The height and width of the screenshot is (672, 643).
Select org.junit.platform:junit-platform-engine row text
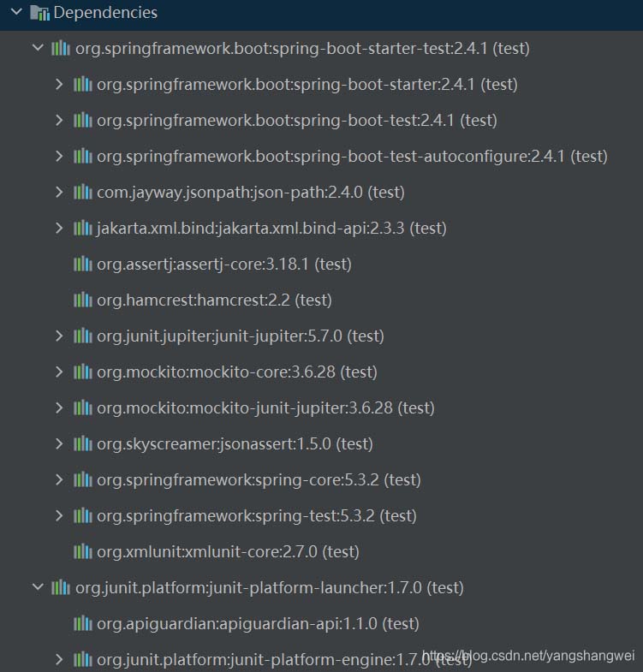pyautogui.click(x=284, y=660)
